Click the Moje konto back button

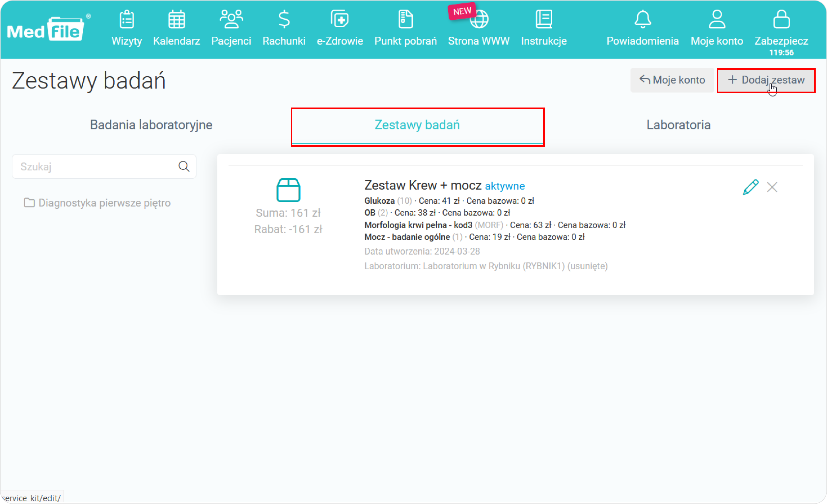pos(672,80)
